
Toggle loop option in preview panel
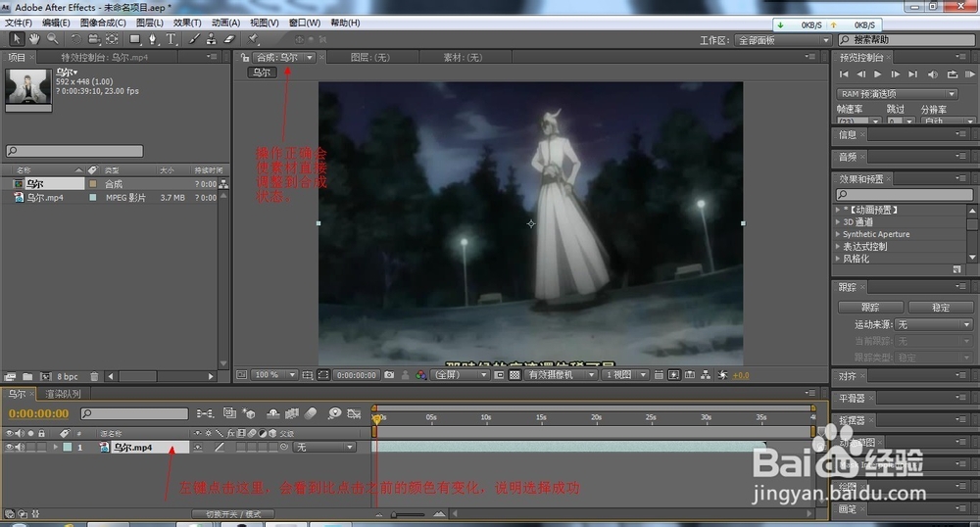point(952,74)
